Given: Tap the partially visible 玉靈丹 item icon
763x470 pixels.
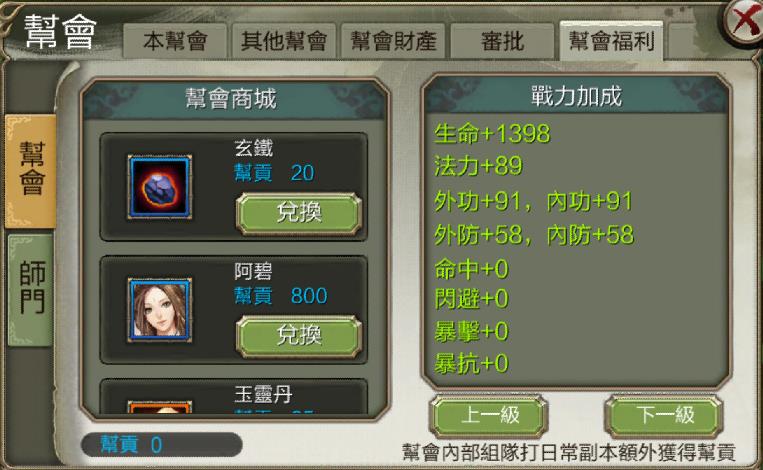Looking at the screenshot, I should (160, 407).
